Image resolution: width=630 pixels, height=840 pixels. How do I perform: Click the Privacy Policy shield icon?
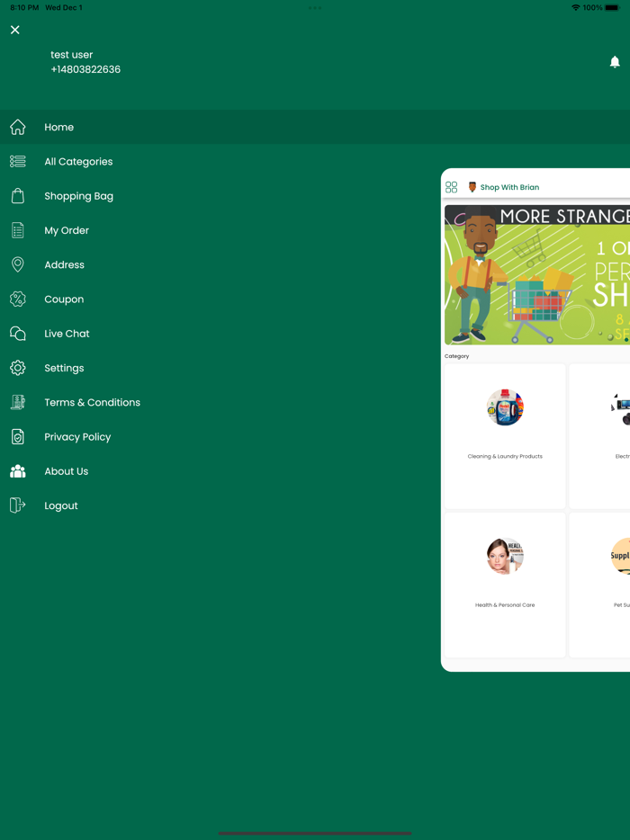click(x=18, y=436)
